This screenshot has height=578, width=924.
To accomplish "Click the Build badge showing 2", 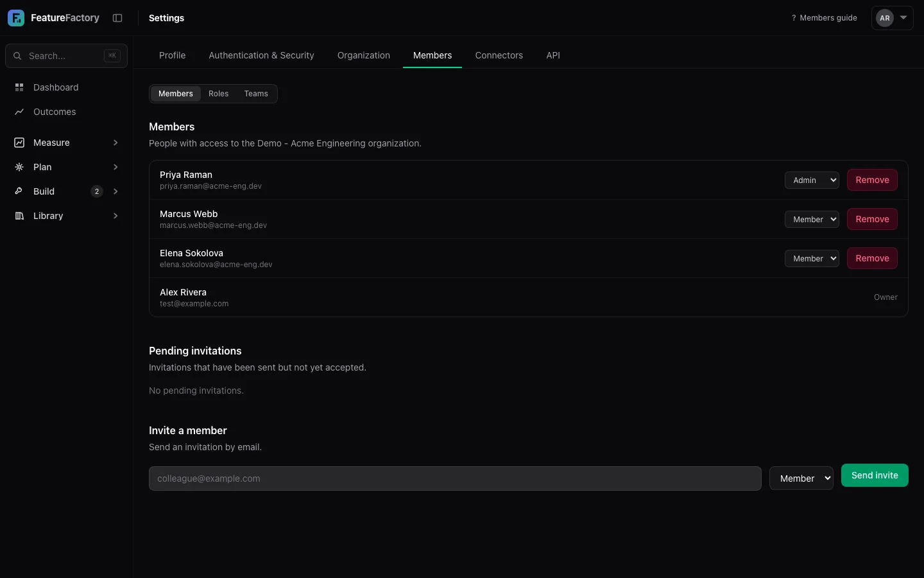I will (97, 191).
